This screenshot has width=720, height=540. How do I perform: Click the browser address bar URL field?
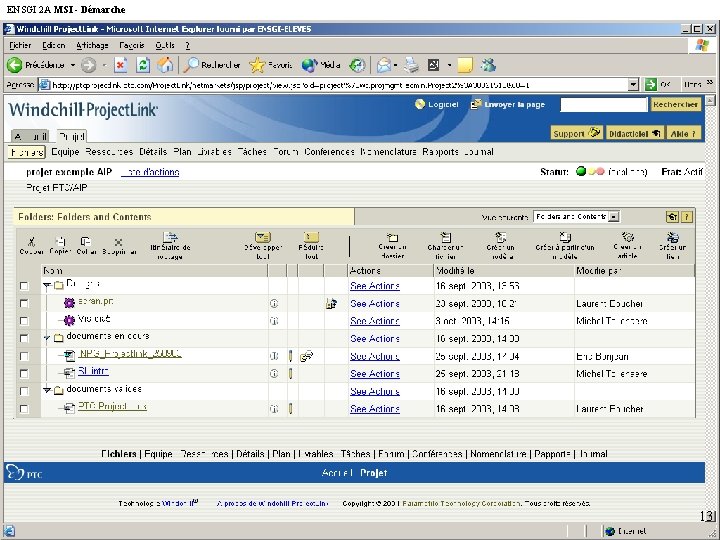click(339, 84)
